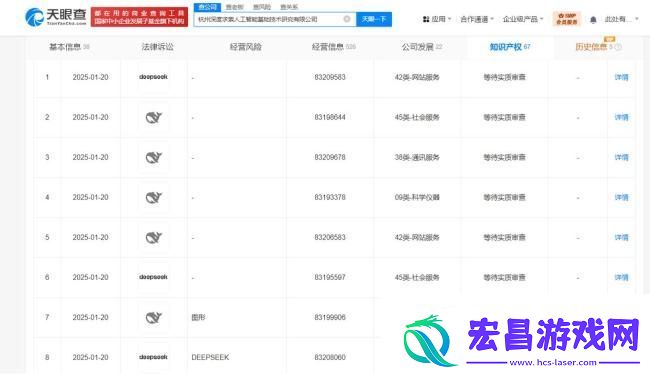The height and width of the screenshot is (374, 650).
Task: Click the 2025-01-20 date in row 8
Action: [x=90, y=357]
